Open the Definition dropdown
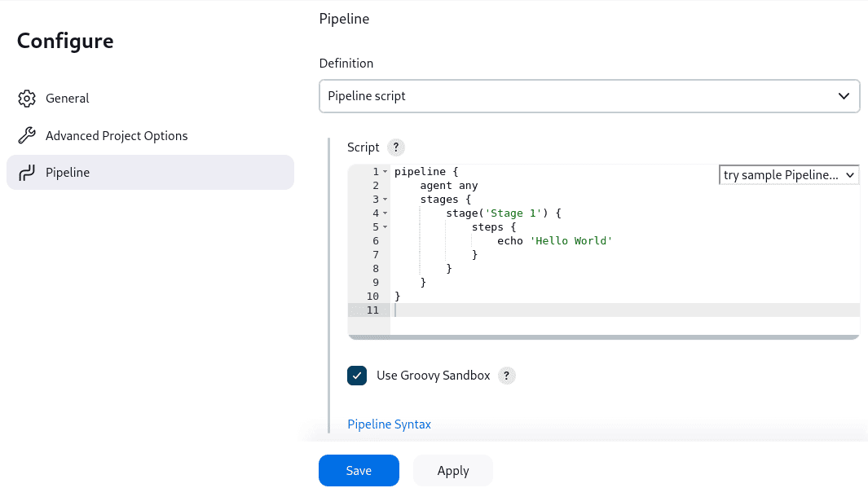Image resolution: width=868 pixels, height=488 pixels. click(588, 95)
